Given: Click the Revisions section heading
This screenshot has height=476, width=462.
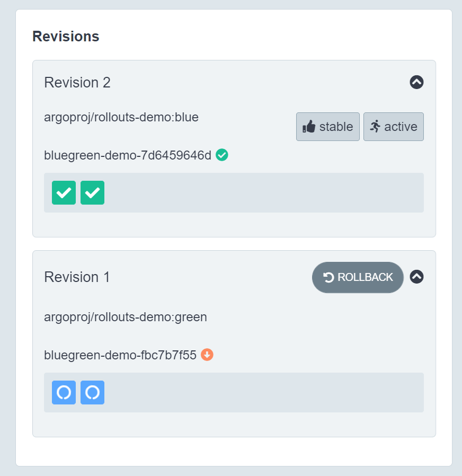Looking at the screenshot, I should click(66, 37).
